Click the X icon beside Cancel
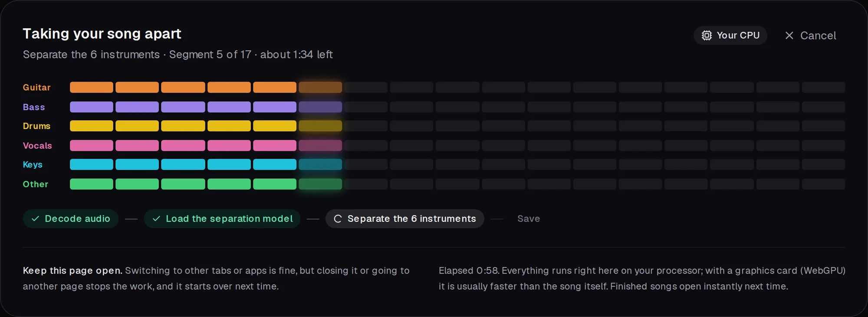The image size is (868, 317). coord(789,36)
